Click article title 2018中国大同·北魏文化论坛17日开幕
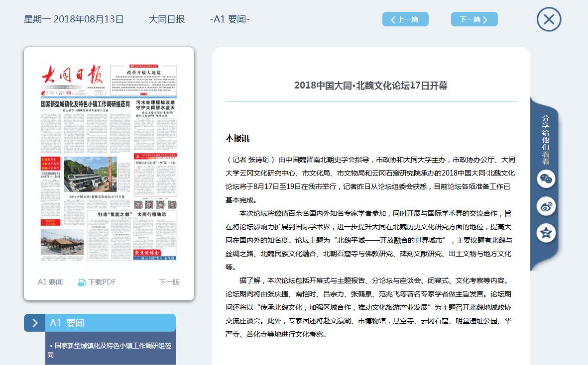Viewport: 588px width, 365px height. click(371, 86)
